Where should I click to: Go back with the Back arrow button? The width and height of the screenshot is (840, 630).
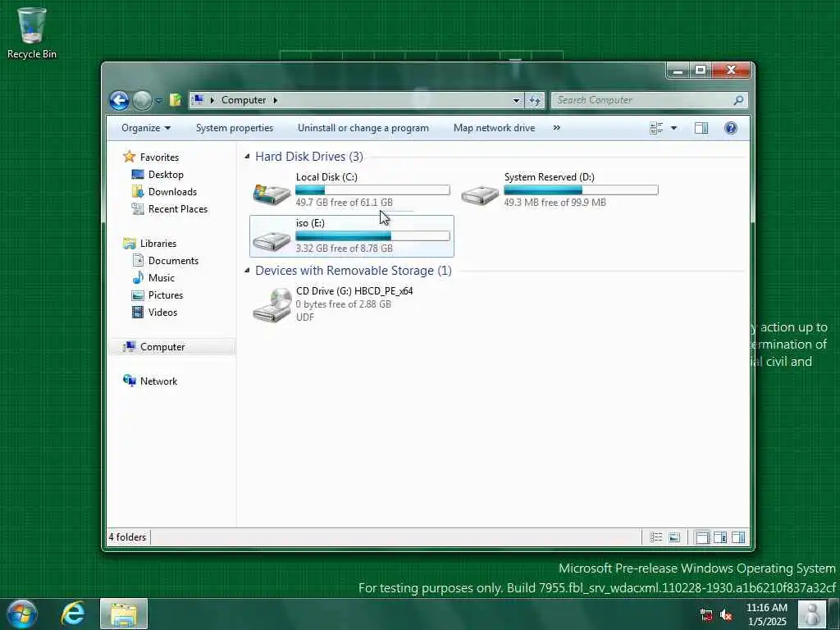coord(119,100)
